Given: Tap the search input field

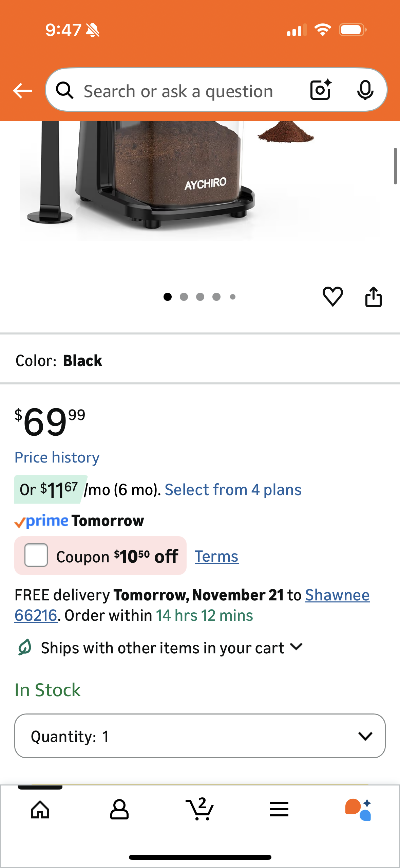Looking at the screenshot, I should pos(178,91).
